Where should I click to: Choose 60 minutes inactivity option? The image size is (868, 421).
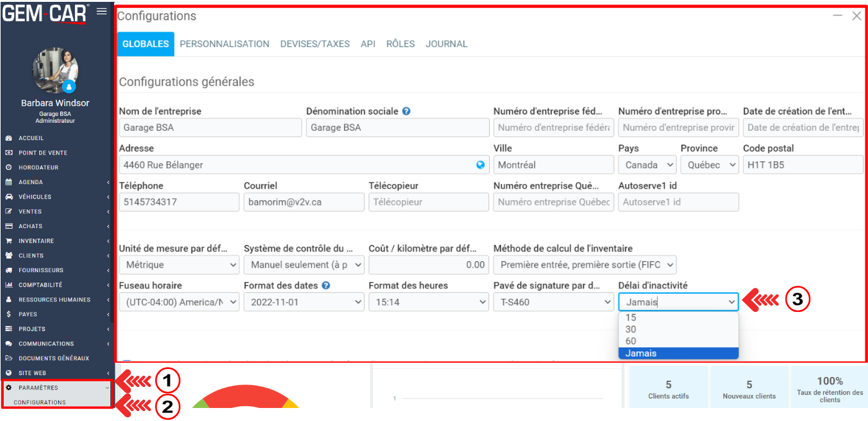coord(631,341)
